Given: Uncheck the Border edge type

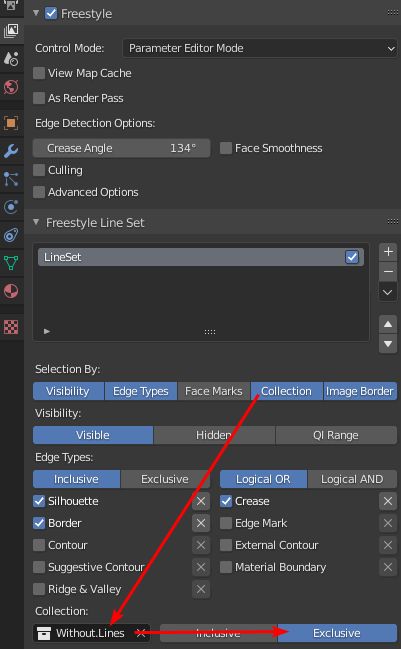Looking at the screenshot, I should 39,523.
